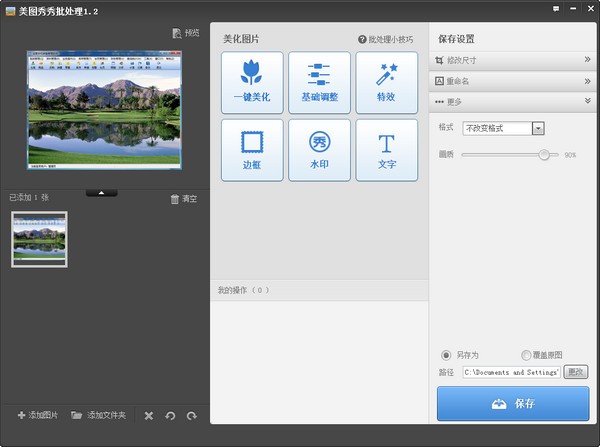The width and height of the screenshot is (600, 447).
Task: Click 更改 to change the save path
Action: 576,372
